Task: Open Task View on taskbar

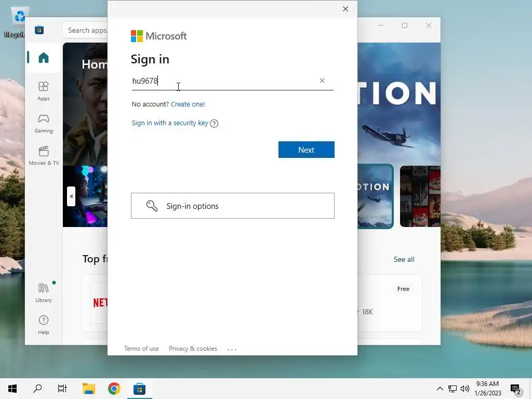Action: 62,389
